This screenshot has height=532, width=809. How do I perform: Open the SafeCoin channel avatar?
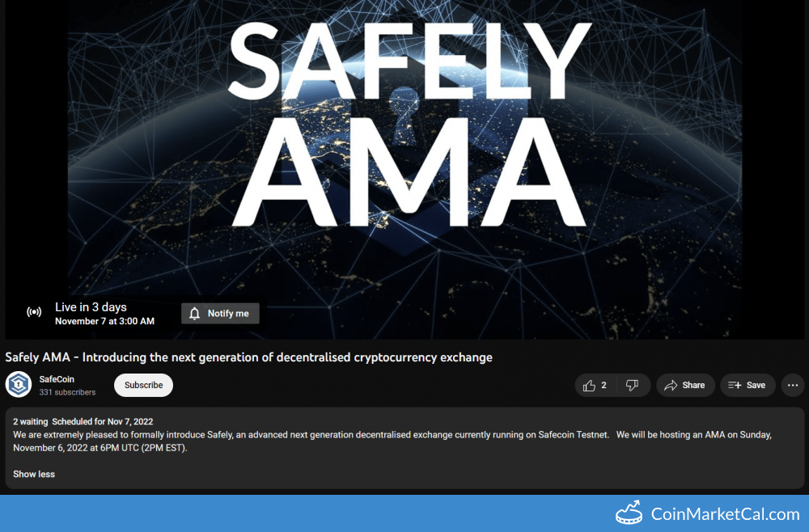tap(19, 385)
